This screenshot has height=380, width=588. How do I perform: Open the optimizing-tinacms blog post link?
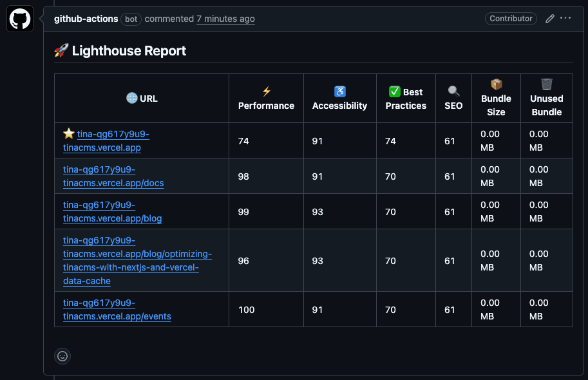pos(137,261)
